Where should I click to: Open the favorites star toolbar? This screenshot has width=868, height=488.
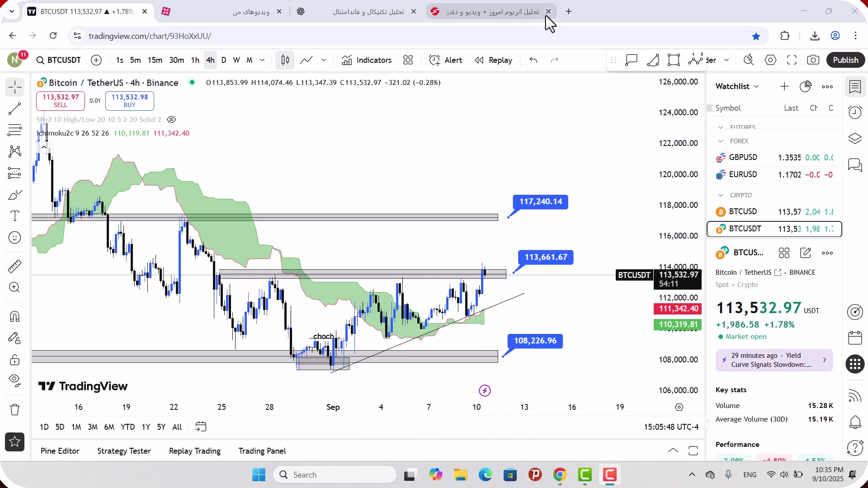(x=14, y=442)
